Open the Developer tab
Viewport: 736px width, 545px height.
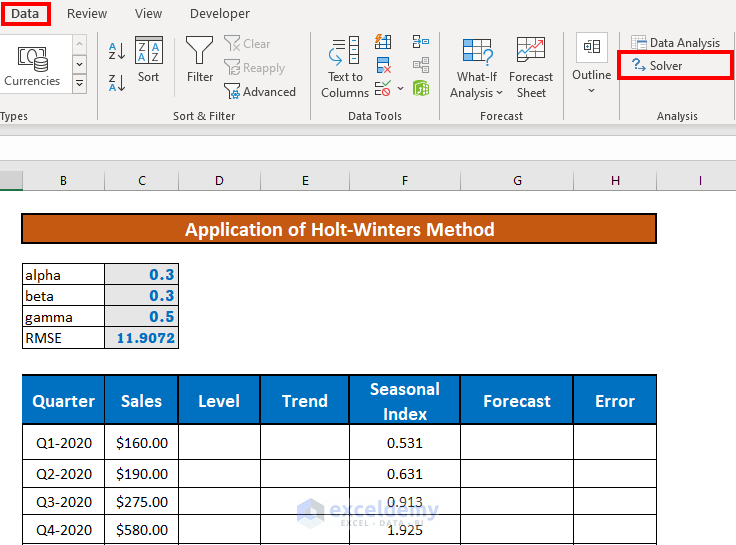click(220, 14)
